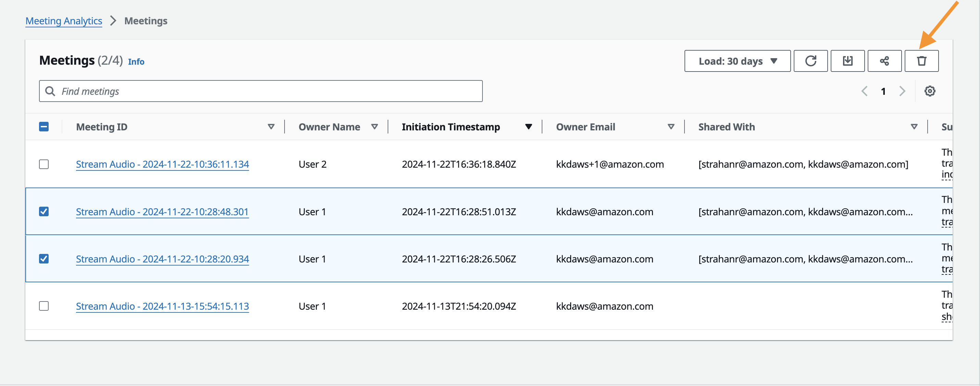Uncheck the 10:28:48.301 meeting row checkbox

tap(44, 211)
